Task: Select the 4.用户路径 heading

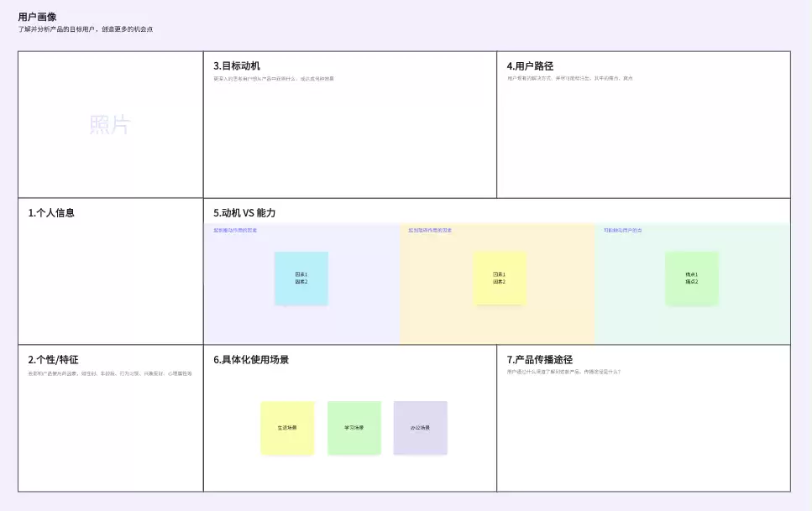Action: (x=530, y=65)
